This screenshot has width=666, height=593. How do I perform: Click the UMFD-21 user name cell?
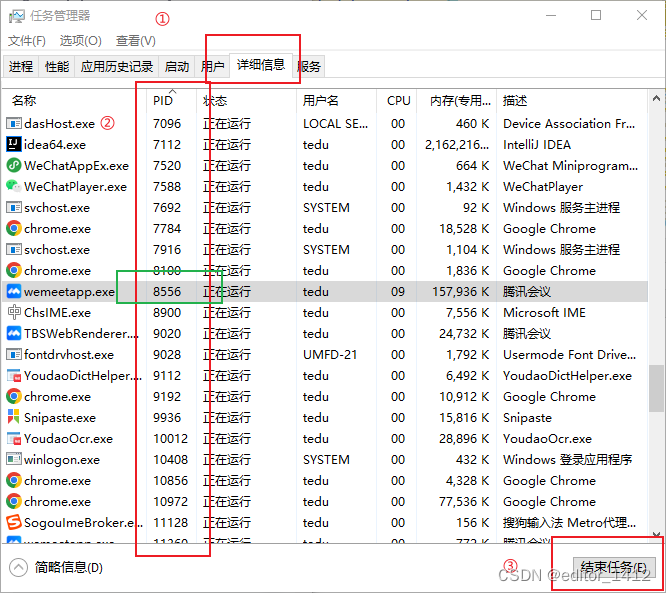tap(330, 355)
